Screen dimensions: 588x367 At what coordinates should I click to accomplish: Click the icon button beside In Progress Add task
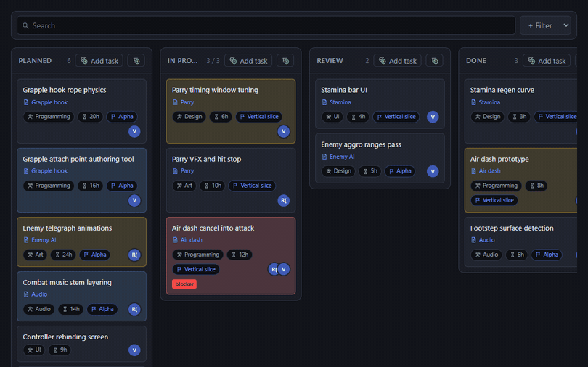tap(285, 61)
